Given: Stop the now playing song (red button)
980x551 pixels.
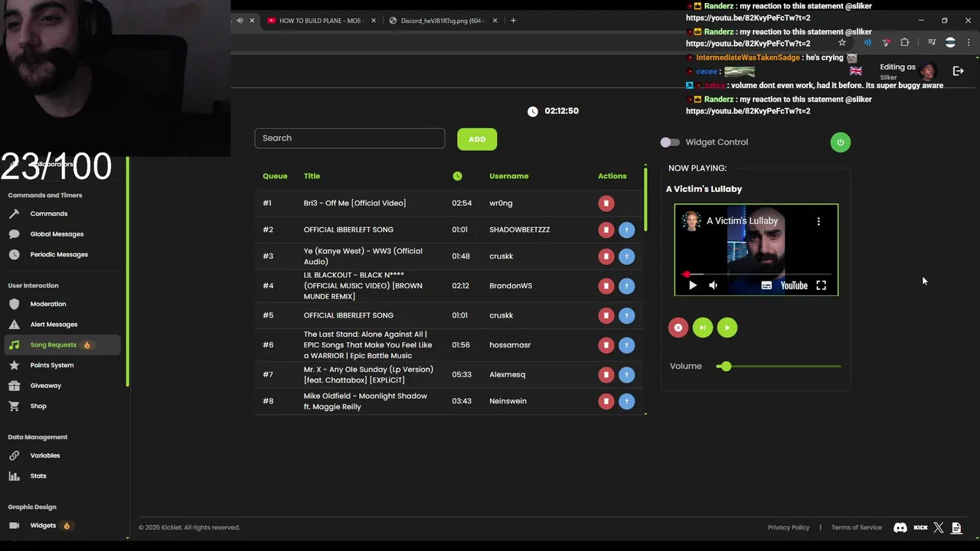Looking at the screenshot, I should [x=678, y=328].
